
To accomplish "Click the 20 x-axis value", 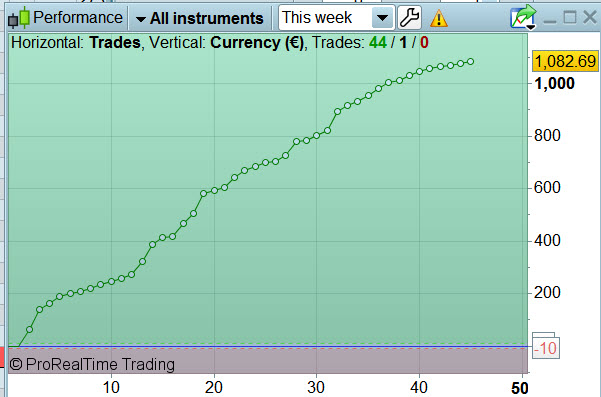I will (x=213, y=387).
